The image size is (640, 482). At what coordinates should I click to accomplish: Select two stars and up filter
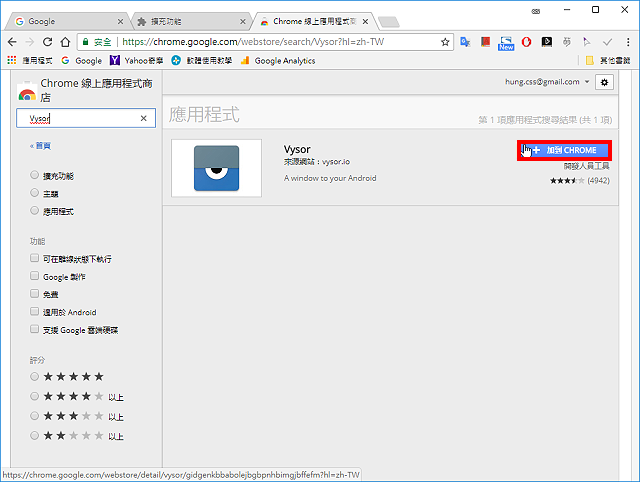click(34, 435)
